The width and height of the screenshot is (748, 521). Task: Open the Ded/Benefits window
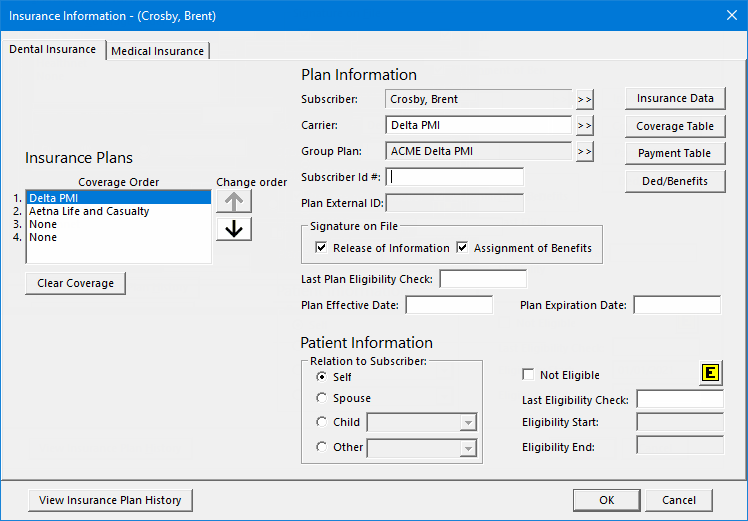tap(675, 181)
